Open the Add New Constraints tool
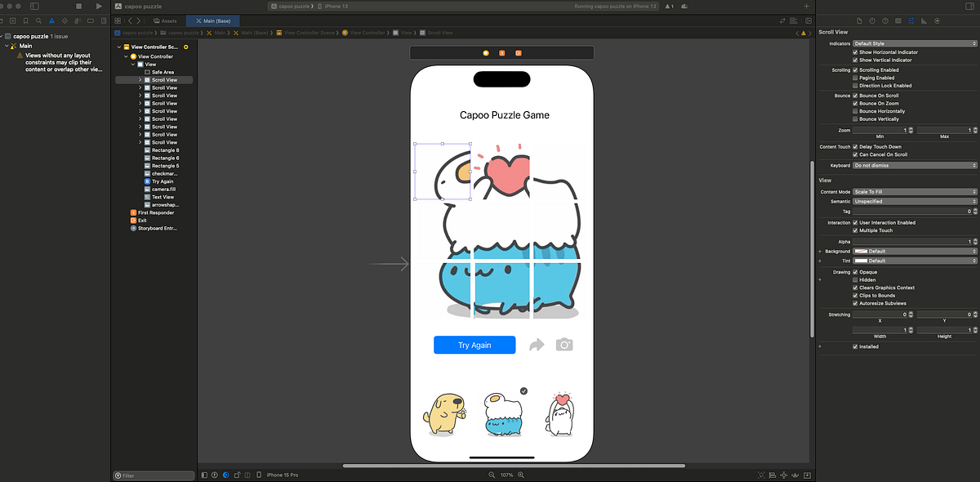Image resolution: width=980 pixels, height=482 pixels. pyautogui.click(x=784, y=475)
